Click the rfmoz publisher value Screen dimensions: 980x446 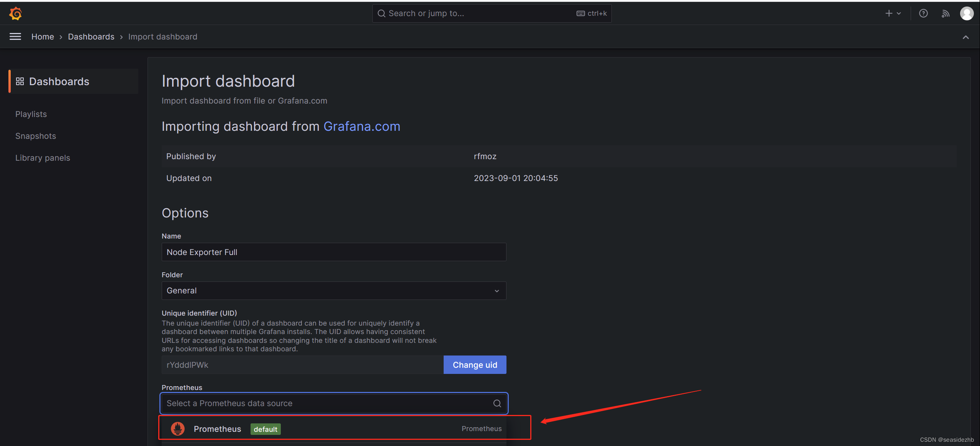(x=485, y=156)
